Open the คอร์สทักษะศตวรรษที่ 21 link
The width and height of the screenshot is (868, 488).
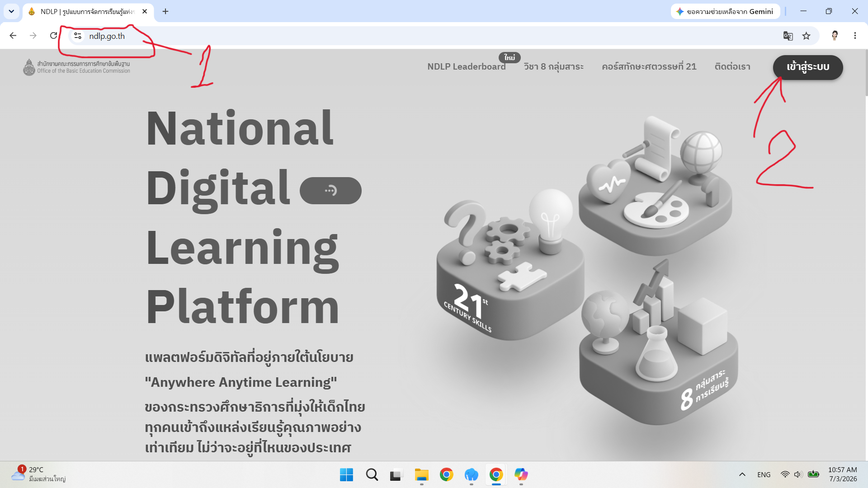pyautogui.click(x=649, y=67)
